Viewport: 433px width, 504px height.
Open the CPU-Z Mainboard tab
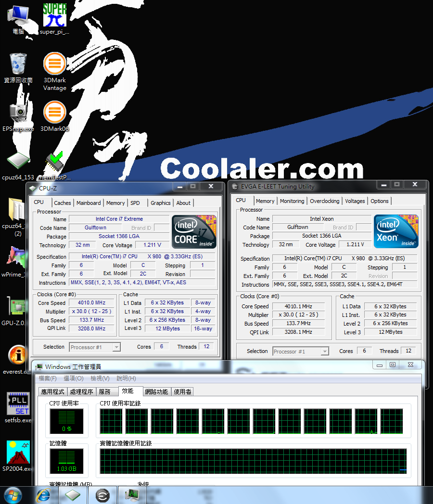click(89, 203)
